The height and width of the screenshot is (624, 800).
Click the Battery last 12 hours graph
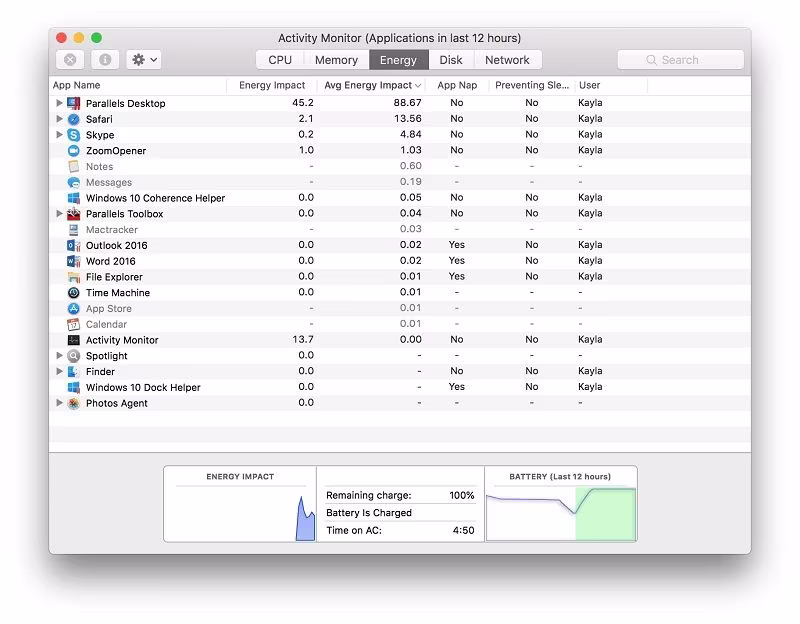click(x=561, y=513)
